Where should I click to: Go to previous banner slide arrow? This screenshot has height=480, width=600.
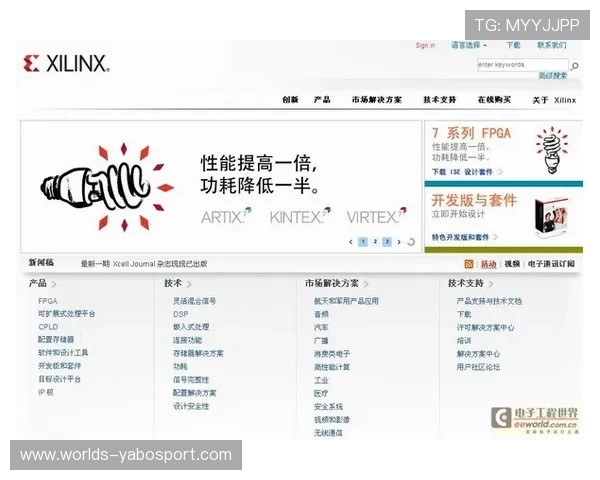coord(351,242)
